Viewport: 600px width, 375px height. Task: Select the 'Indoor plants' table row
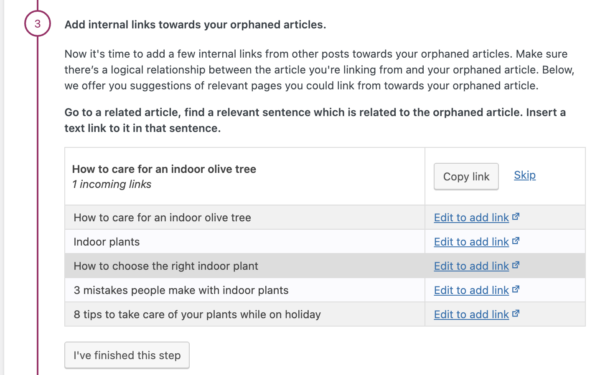point(325,241)
